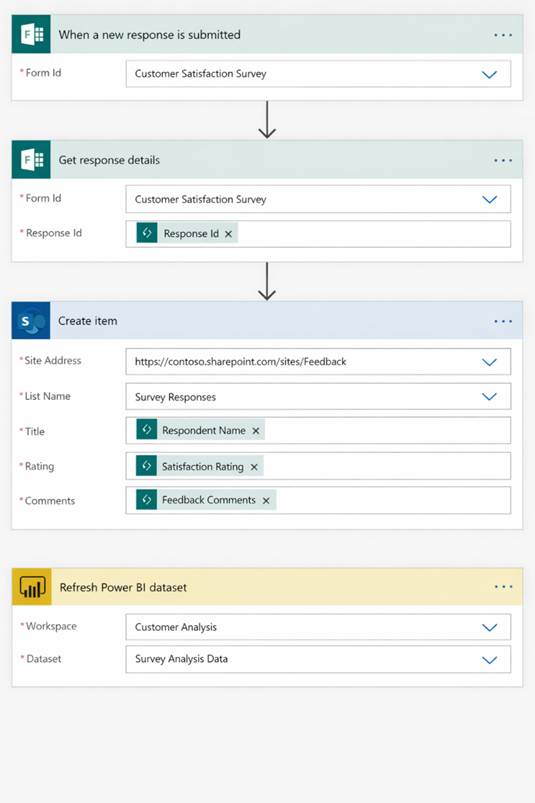Screen dimensions: 535x803
Task: Remove the Feedback Comments token
Action: click(x=266, y=501)
